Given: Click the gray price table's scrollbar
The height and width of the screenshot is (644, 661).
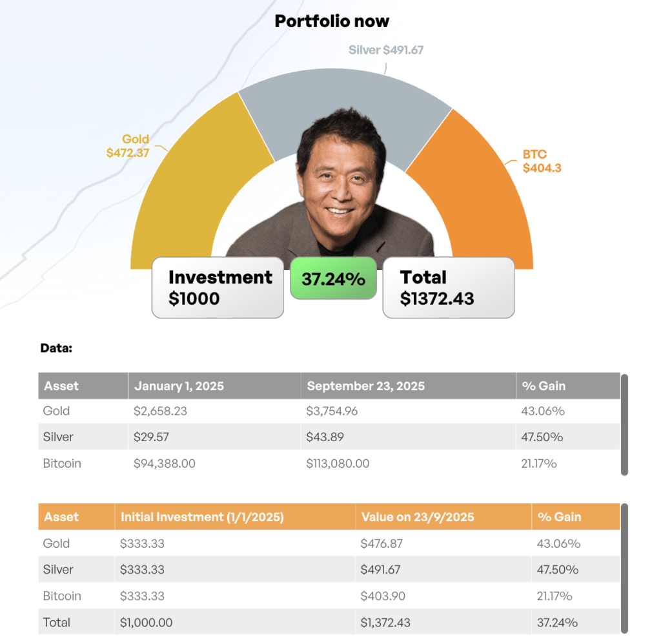Looking at the screenshot, I should (624, 424).
